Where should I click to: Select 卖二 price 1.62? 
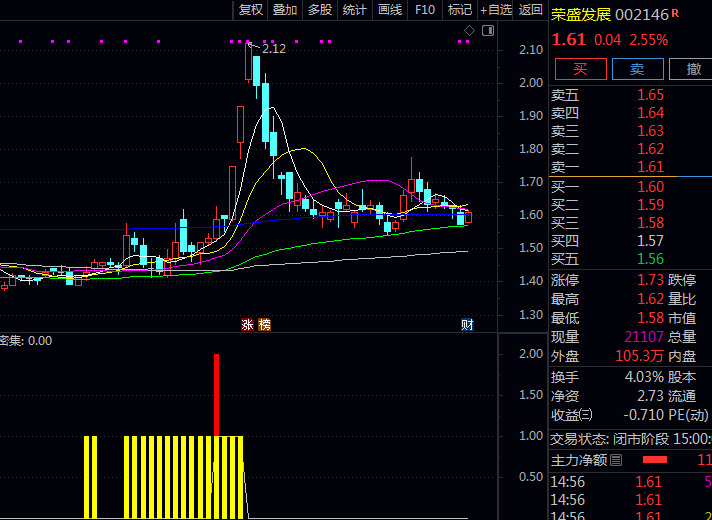click(650, 149)
